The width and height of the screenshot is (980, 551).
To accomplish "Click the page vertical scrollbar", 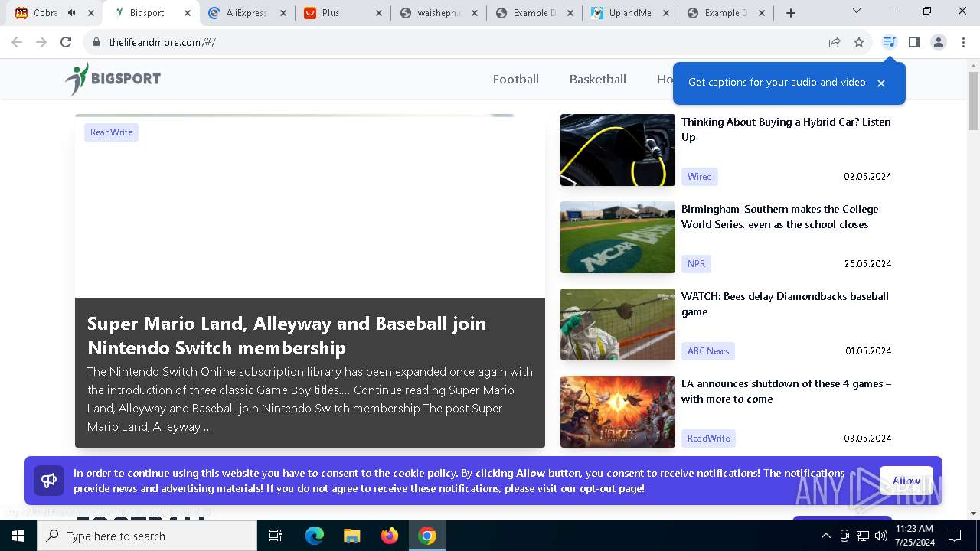I will pyautogui.click(x=973, y=100).
